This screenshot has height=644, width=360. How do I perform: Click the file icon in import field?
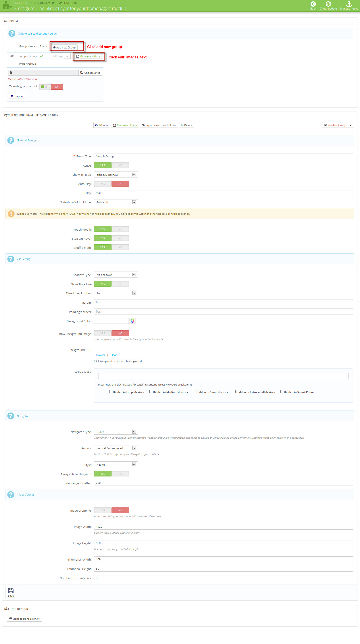(x=11, y=73)
